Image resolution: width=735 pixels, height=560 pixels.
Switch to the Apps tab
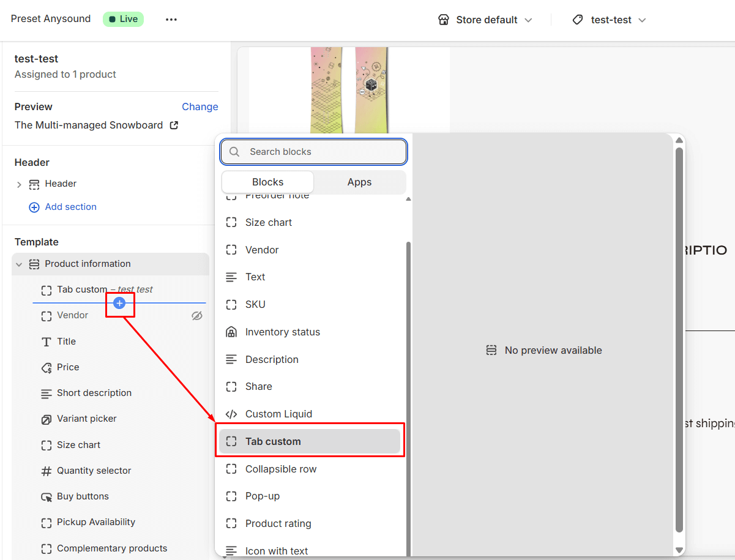tap(359, 182)
